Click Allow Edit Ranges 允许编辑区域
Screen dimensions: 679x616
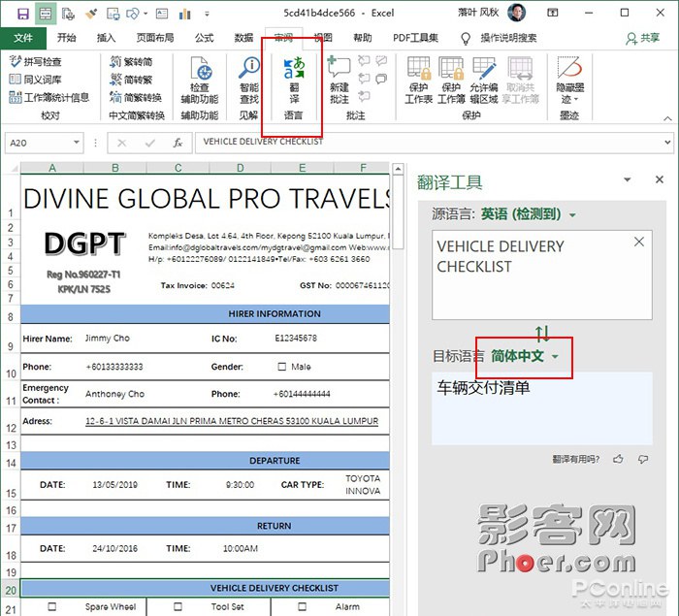tap(484, 81)
